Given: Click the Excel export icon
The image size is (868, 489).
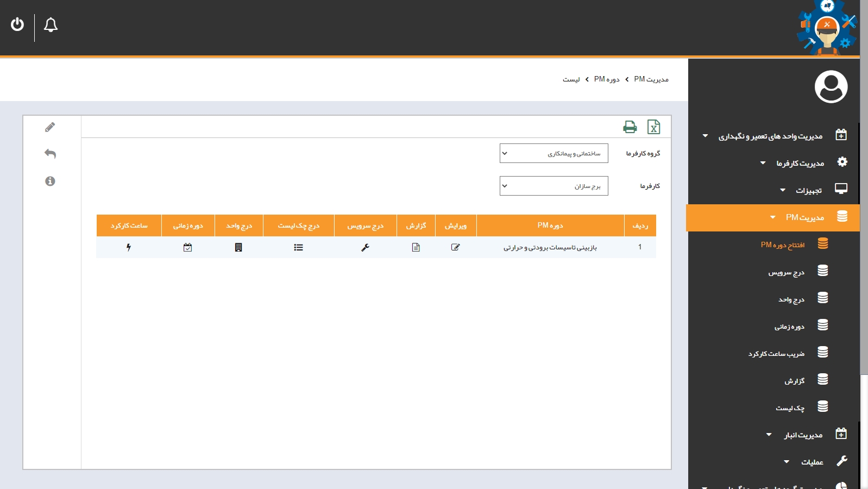Looking at the screenshot, I should [x=653, y=127].
